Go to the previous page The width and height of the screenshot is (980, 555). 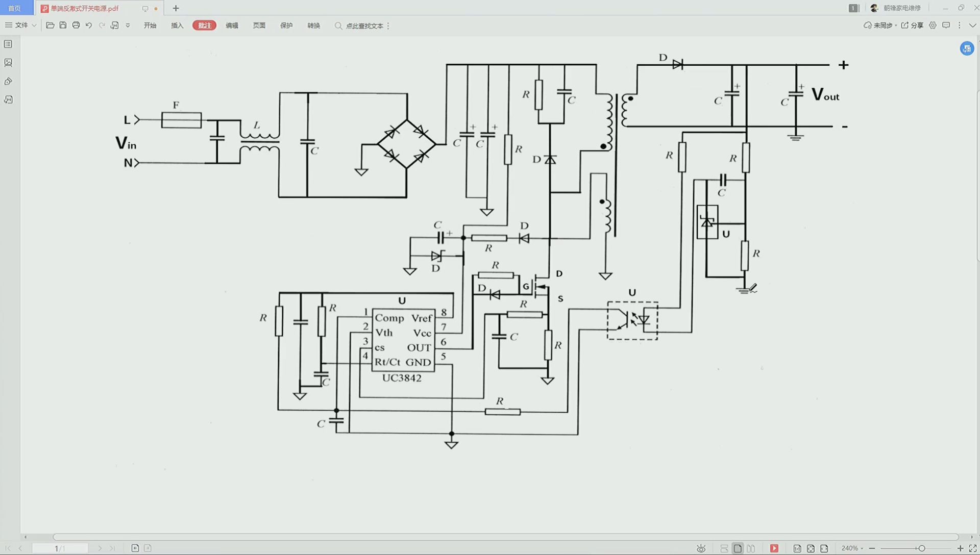click(20, 548)
